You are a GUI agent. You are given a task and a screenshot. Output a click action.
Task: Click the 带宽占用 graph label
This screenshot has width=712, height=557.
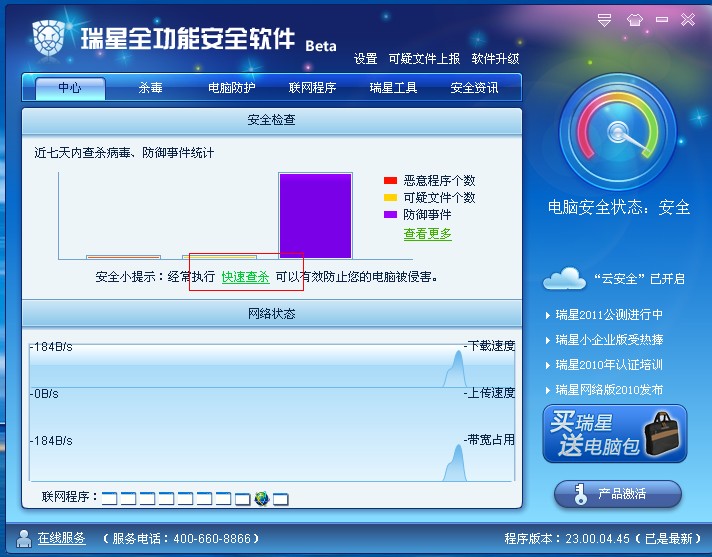pos(490,440)
